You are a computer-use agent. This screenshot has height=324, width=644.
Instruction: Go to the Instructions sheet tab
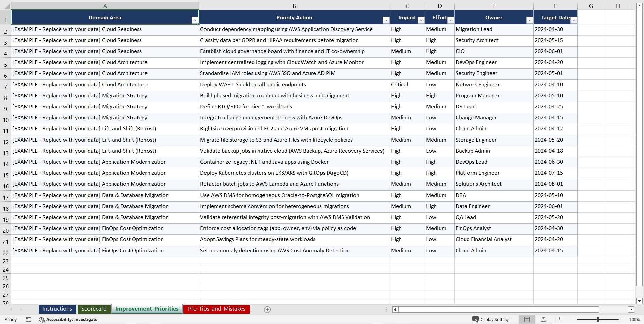click(57, 309)
